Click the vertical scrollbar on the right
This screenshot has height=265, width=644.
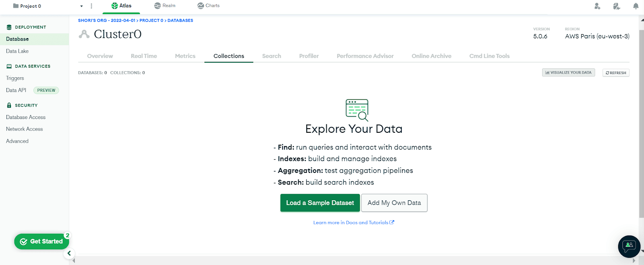pos(641,121)
